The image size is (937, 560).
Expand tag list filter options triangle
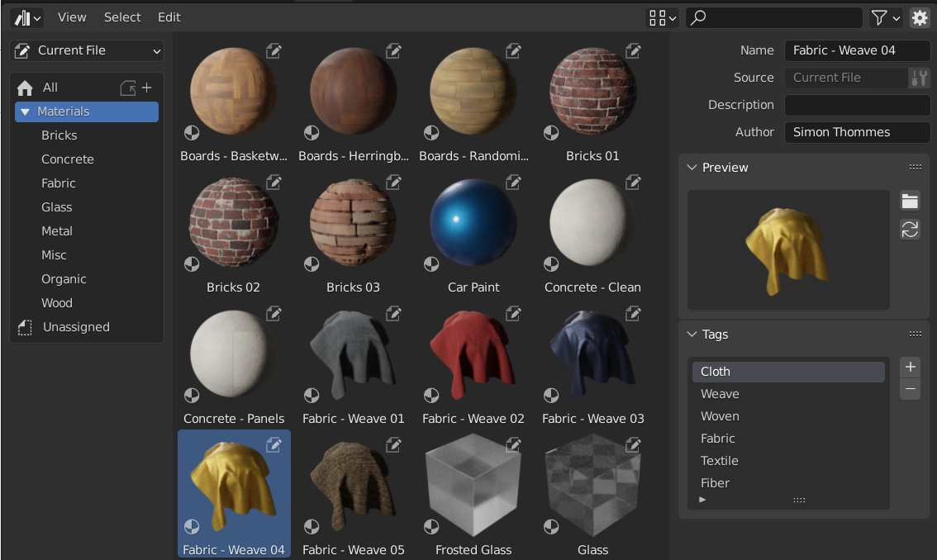click(702, 500)
